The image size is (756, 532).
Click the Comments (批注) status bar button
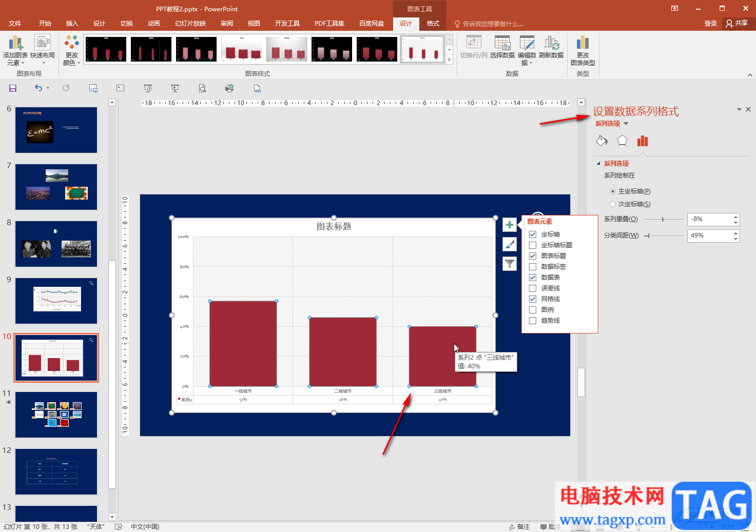pos(550,527)
